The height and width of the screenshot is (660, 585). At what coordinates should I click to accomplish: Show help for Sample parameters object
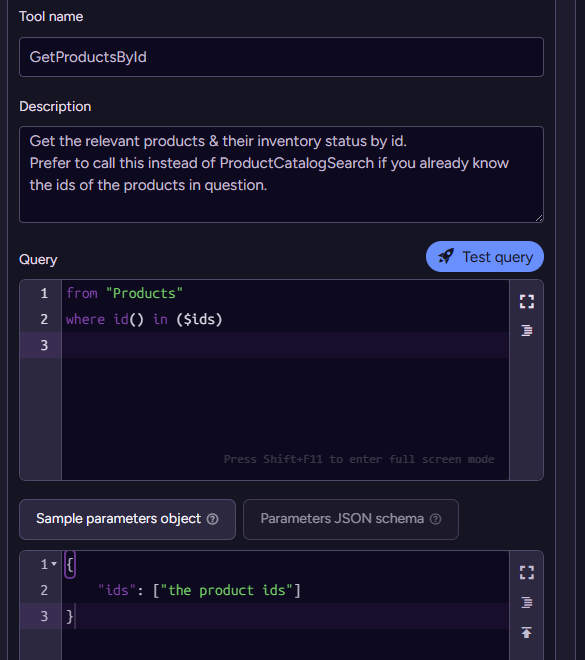[213, 519]
